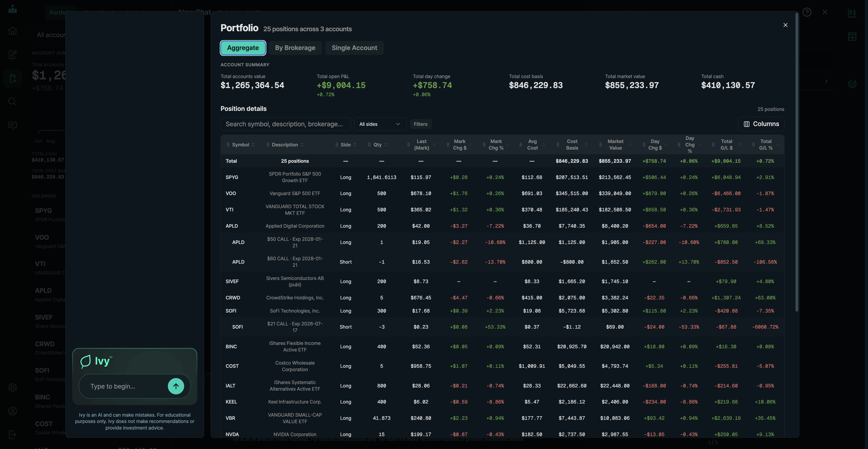Open the Columns chooser button
The image size is (868, 449).
(761, 124)
